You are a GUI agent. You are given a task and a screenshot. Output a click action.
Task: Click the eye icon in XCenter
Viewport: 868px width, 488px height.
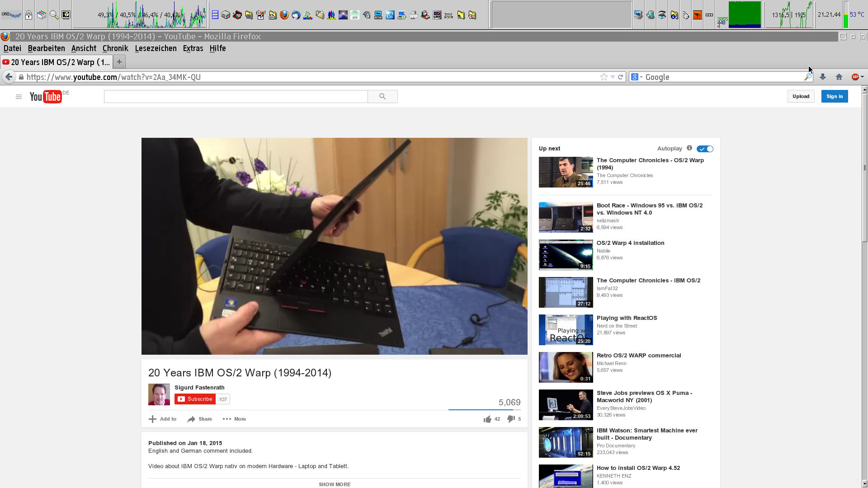click(662, 15)
